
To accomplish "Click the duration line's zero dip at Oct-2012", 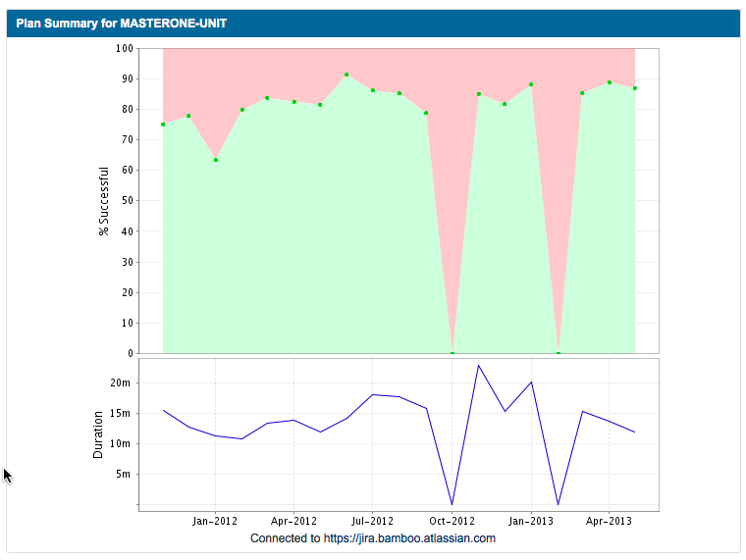I will (453, 504).
